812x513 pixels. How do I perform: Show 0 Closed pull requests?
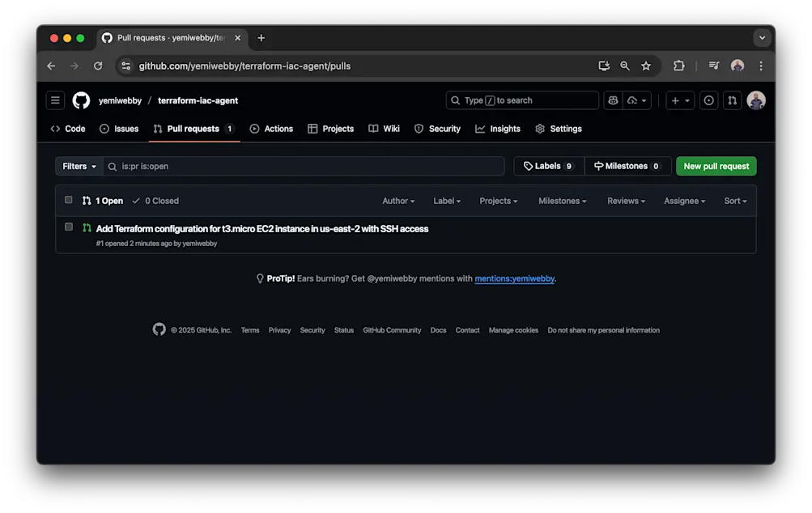[155, 201]
